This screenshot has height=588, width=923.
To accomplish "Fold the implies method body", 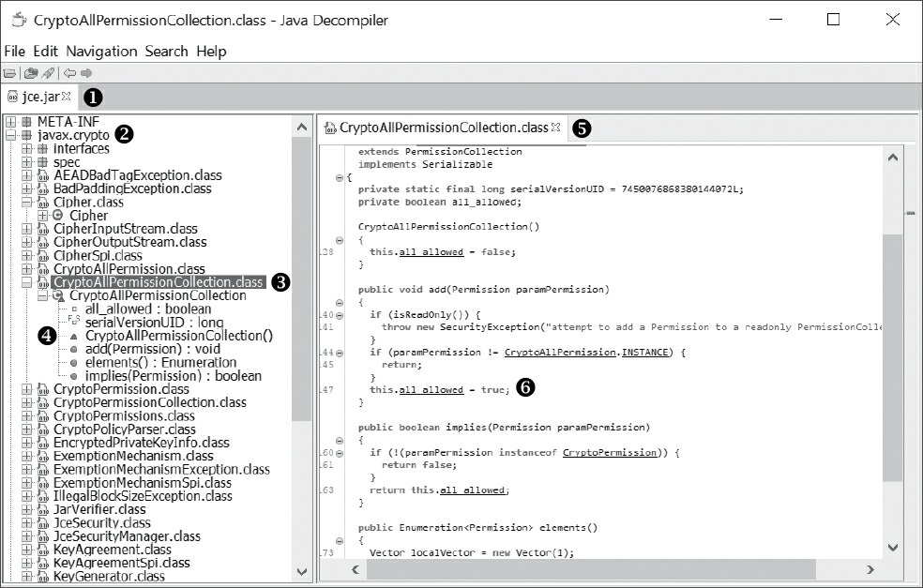I will (x=339, y=440).
